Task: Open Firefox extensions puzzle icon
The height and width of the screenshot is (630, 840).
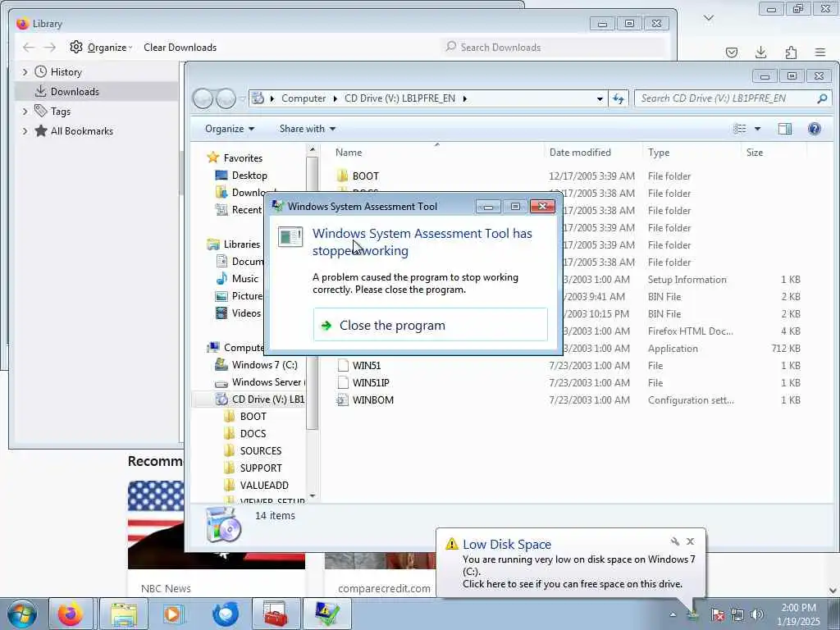Action: click(791, 52)
